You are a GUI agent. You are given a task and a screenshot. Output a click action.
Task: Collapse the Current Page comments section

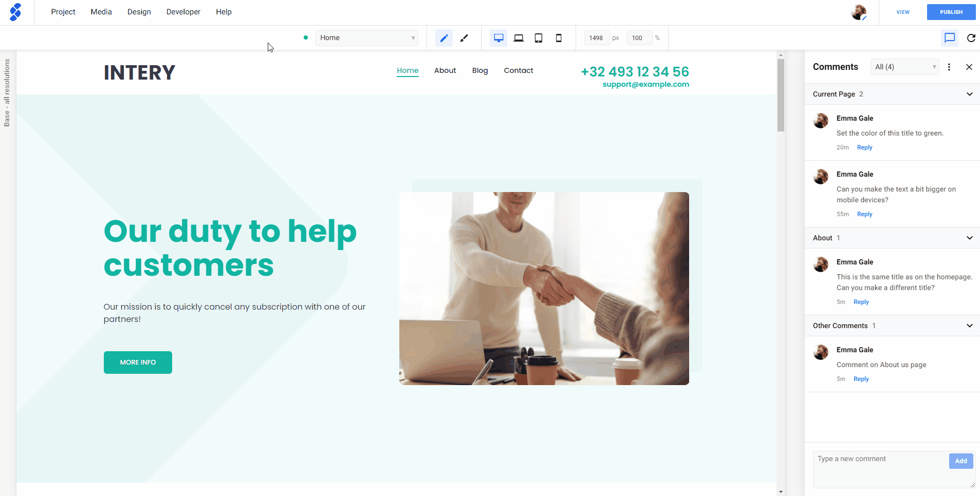(970, 94)
